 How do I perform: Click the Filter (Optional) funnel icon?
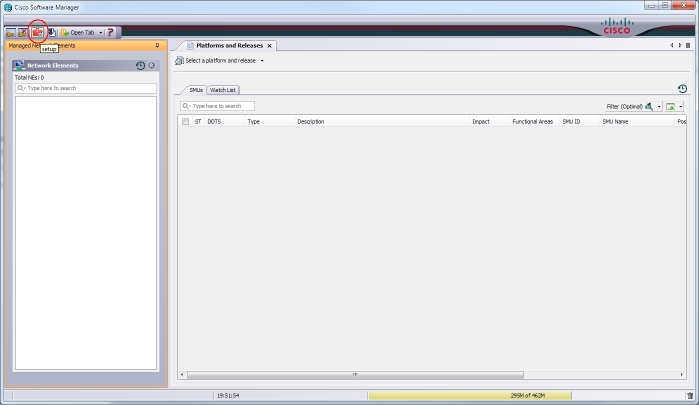click(x=649, y=107)
